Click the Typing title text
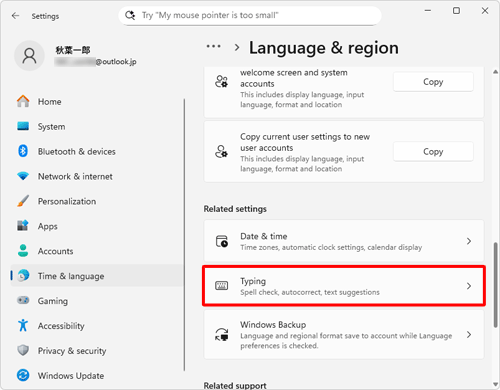The height and width of the screenshot is (390, 500). coord(253,281)
